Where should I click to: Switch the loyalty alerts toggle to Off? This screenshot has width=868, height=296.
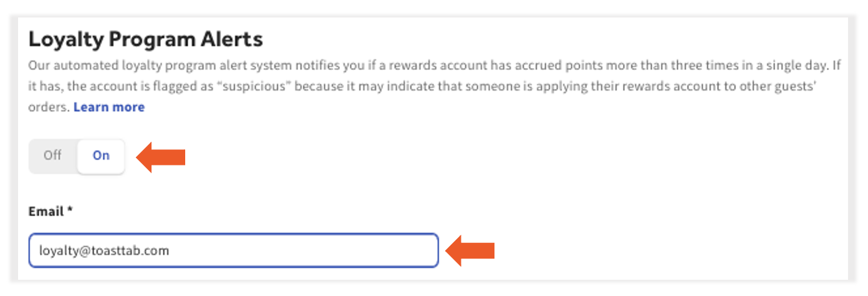click(53, 155)
